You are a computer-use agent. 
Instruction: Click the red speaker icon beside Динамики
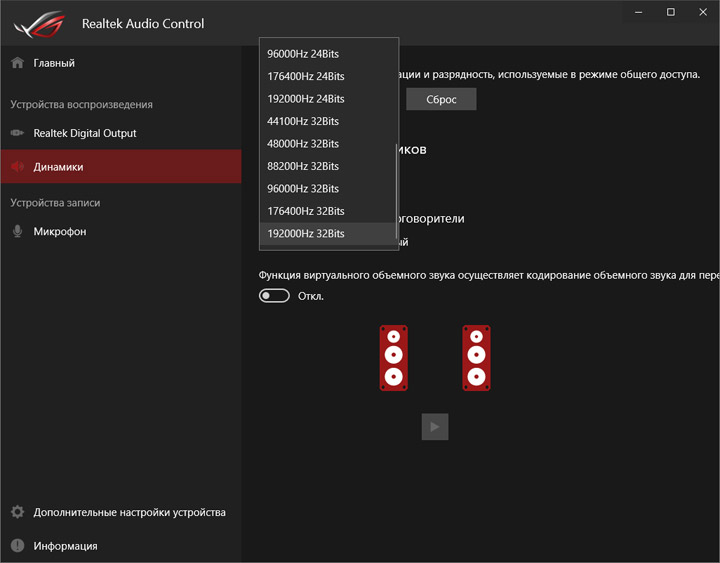17,166
